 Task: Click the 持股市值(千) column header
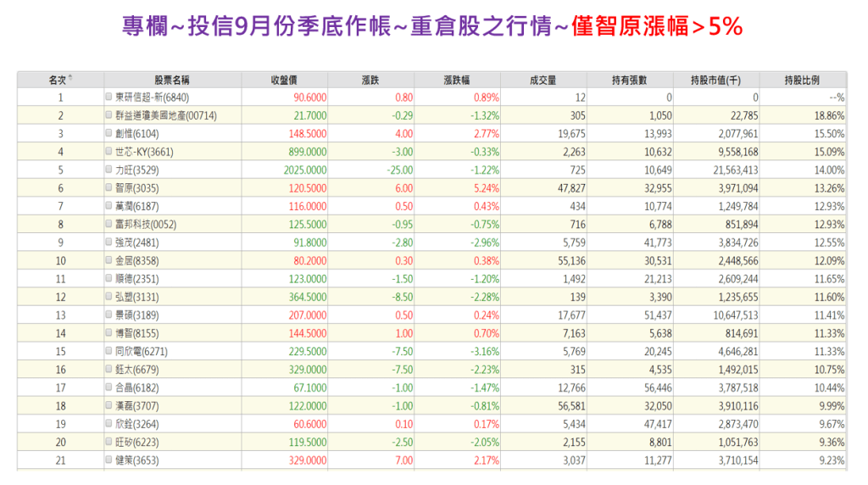(x=715, y=80)
